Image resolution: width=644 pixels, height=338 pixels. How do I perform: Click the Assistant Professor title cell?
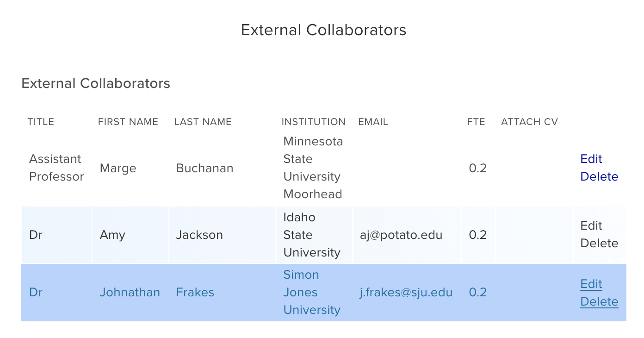coord(56,168)
